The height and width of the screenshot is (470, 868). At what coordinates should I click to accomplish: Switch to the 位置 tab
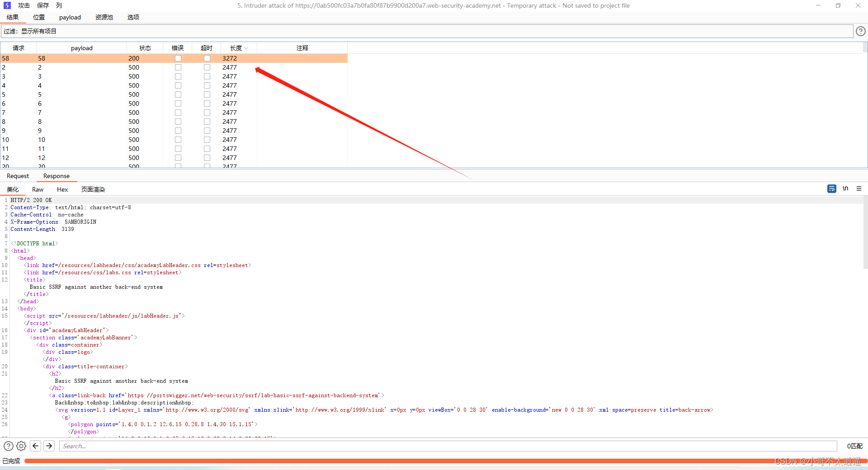point(39,17)
